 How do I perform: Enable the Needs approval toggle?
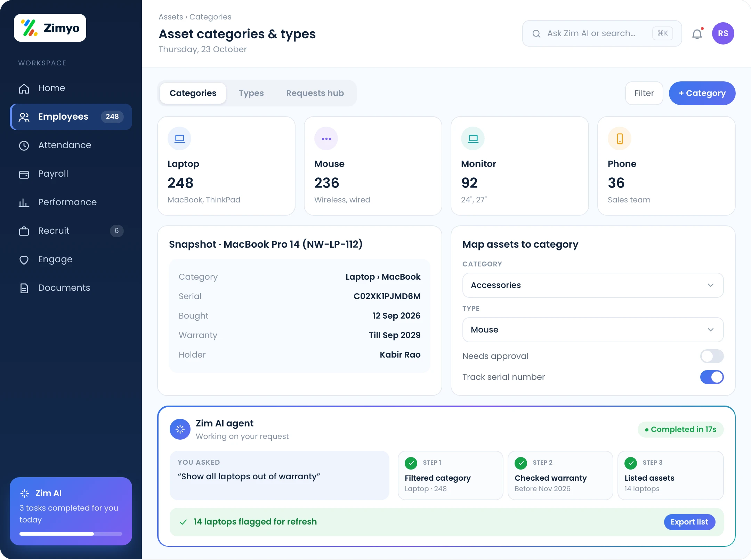[712, 356]
